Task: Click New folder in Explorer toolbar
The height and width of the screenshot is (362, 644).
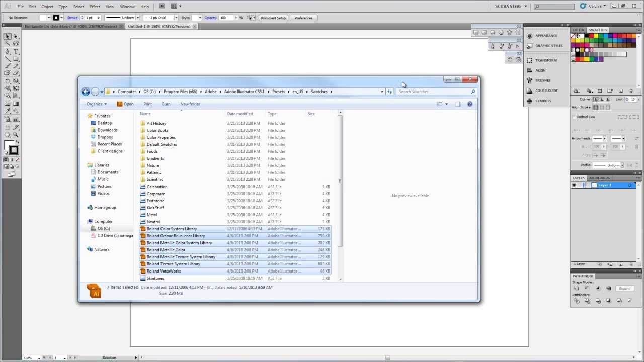Action: click(190, 104)
